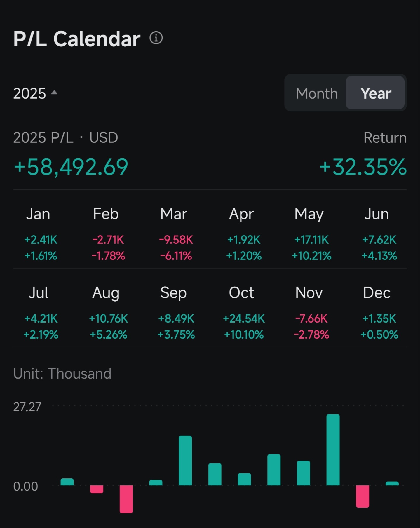This screenshot has width=420, height=528.
Task: Switch to the Month view
Action: pos(317,93)
